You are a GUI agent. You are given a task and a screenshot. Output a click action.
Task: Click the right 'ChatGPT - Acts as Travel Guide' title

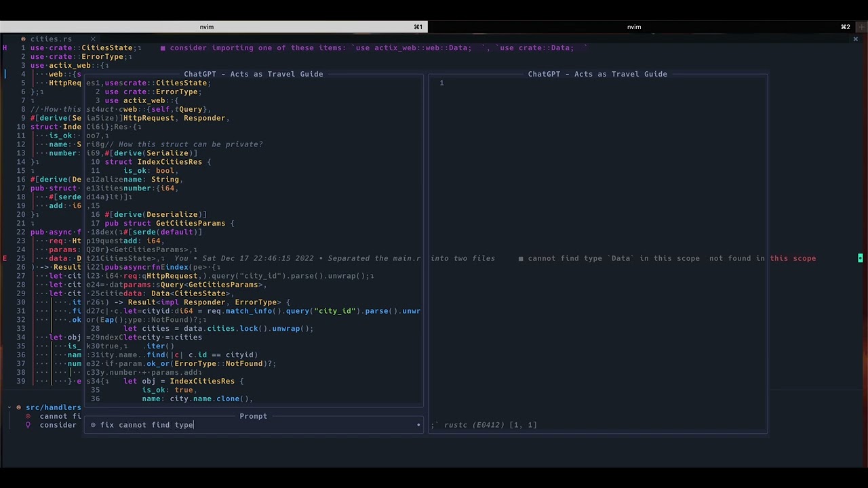(x=597, y=74)
